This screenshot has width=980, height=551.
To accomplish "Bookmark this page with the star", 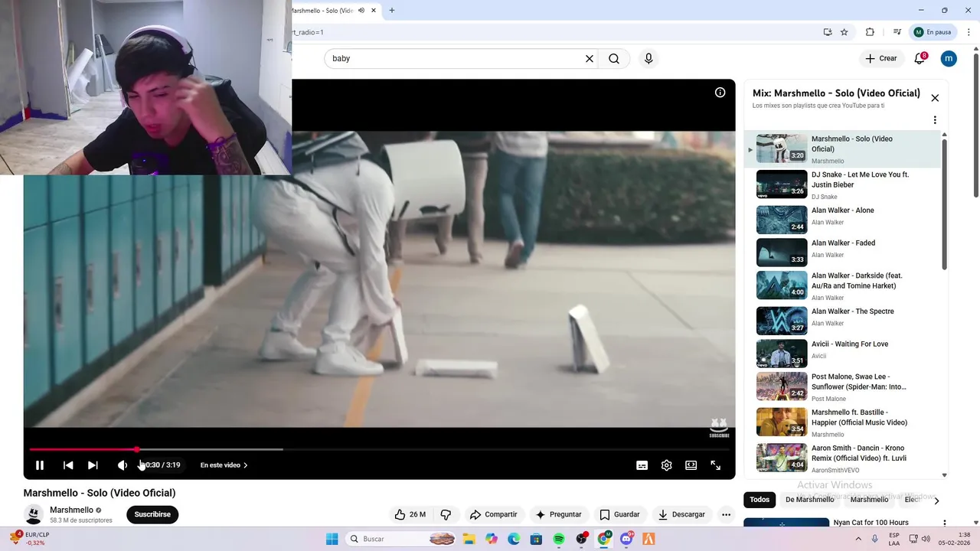I will (x=844, y=32).
